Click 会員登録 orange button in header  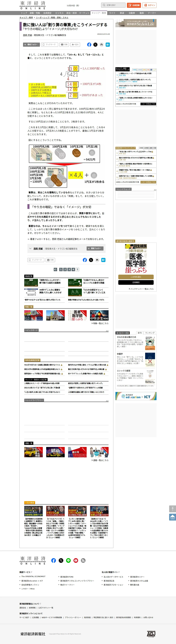coord(134,5)
